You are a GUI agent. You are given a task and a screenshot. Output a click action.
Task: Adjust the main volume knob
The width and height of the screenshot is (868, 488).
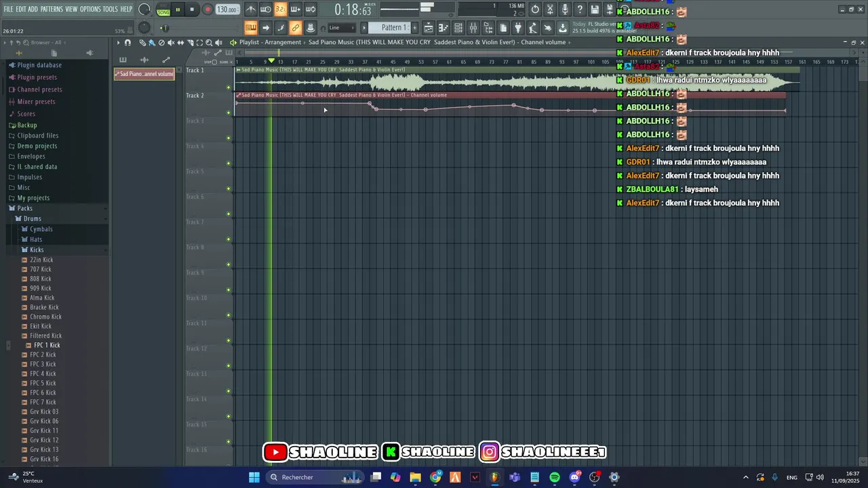(144, 9)
